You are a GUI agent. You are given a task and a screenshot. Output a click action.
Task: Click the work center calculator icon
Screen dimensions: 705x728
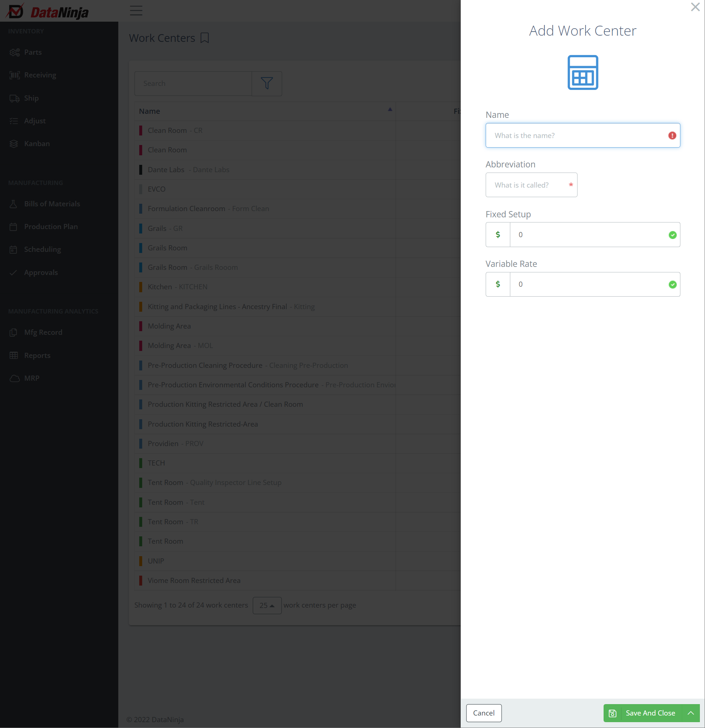tap(582, 72)
